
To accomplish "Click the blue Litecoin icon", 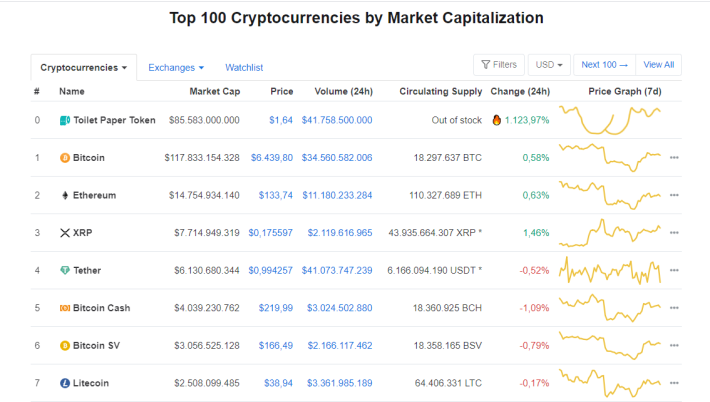I will (x=65, y=383).
